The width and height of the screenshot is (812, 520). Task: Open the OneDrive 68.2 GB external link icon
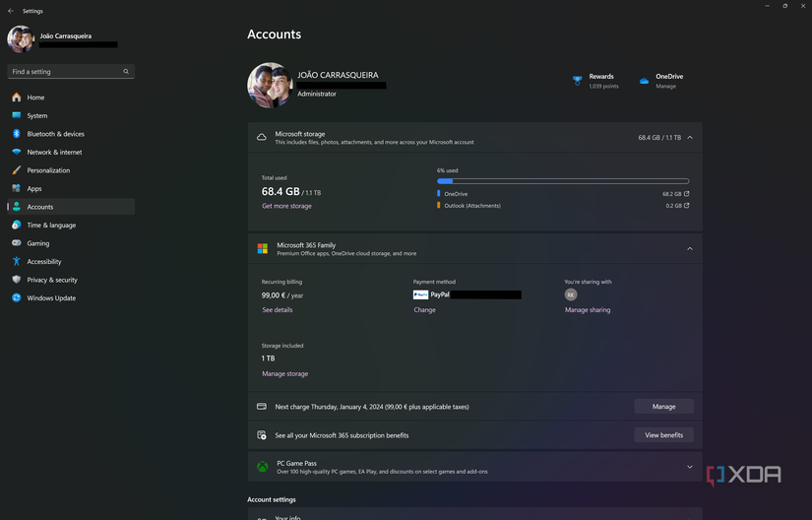pyautogui.click(x=687, y=194)
